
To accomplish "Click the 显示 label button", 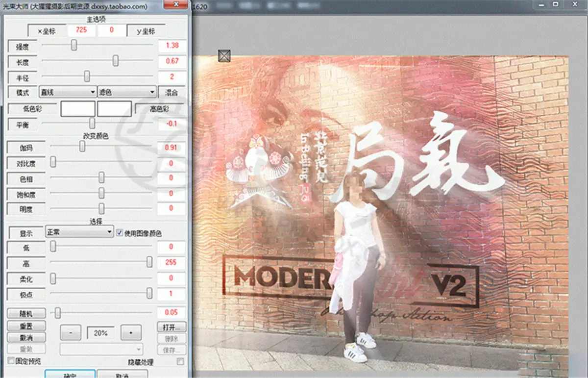I will 25,233.
